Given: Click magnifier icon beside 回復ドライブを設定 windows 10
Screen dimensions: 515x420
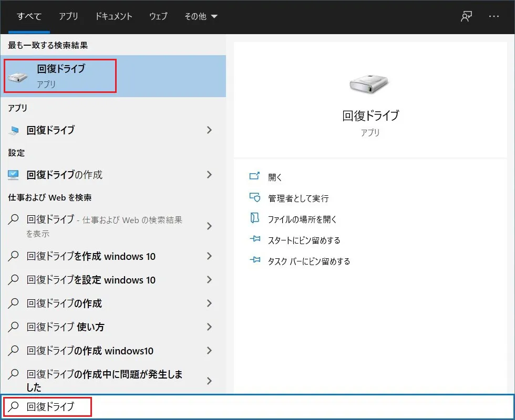Looking at the screenshot, I should [x=14, y=279].
